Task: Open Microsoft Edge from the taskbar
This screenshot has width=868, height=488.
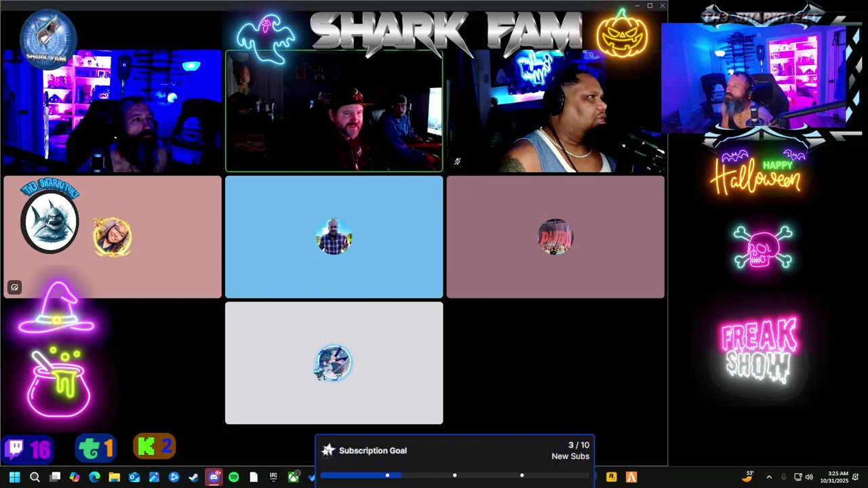Action: (x=94, y=477)
